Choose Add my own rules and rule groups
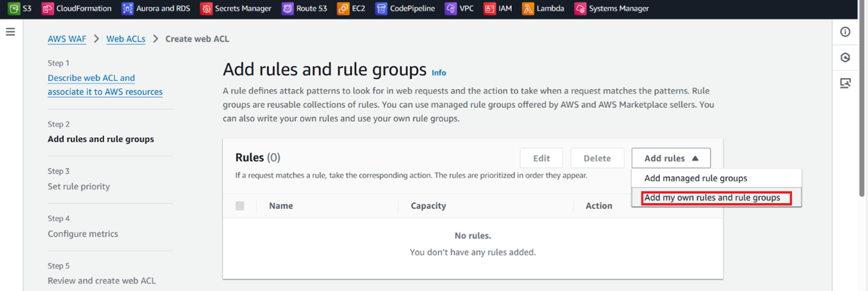Screen dimensions: 868x291 tap(716, 198)
